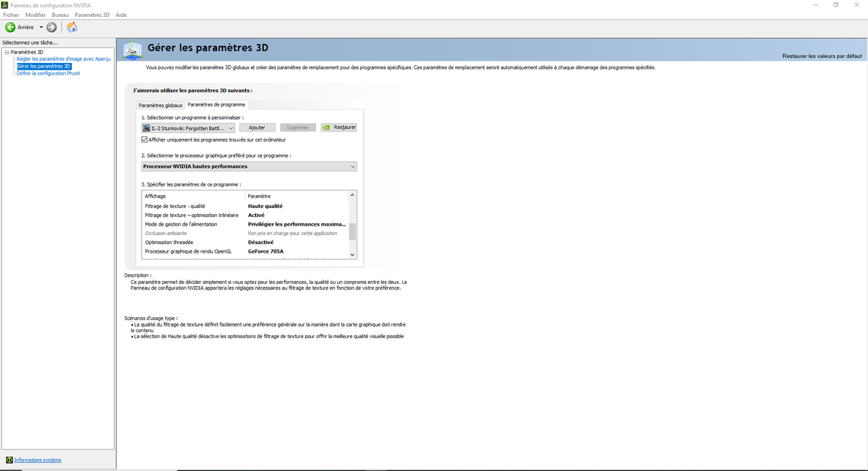
Task: Change the Activé trilinear optimisation value
Action: 256,215
